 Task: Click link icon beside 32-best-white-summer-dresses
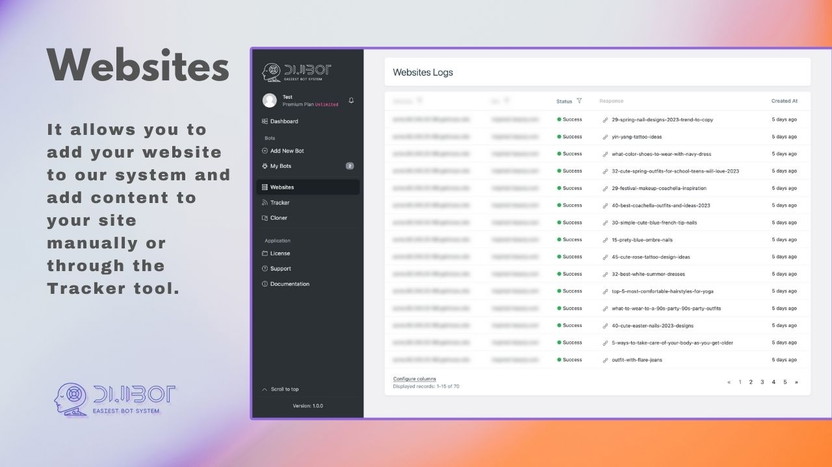605,274
